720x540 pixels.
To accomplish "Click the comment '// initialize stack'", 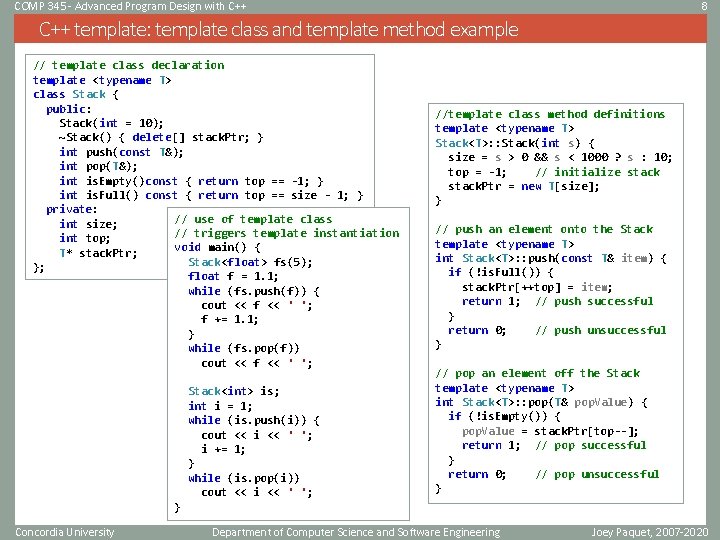I will point(598,172).
